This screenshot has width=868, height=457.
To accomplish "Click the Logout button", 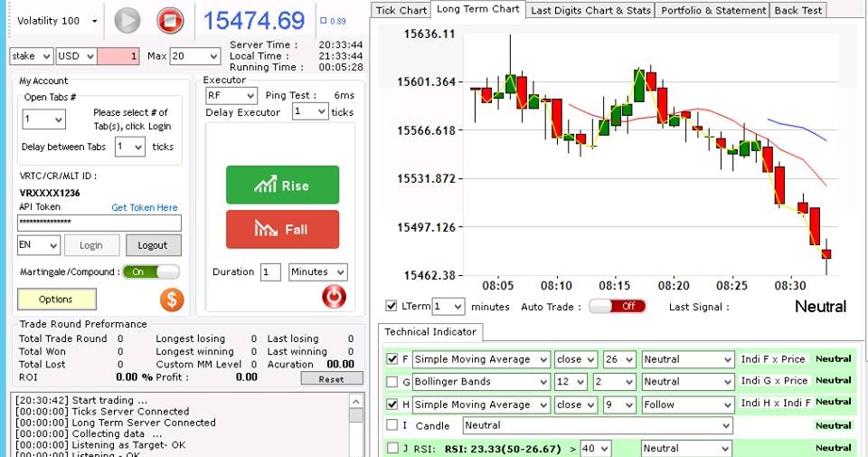I will (x=153, y=245).
